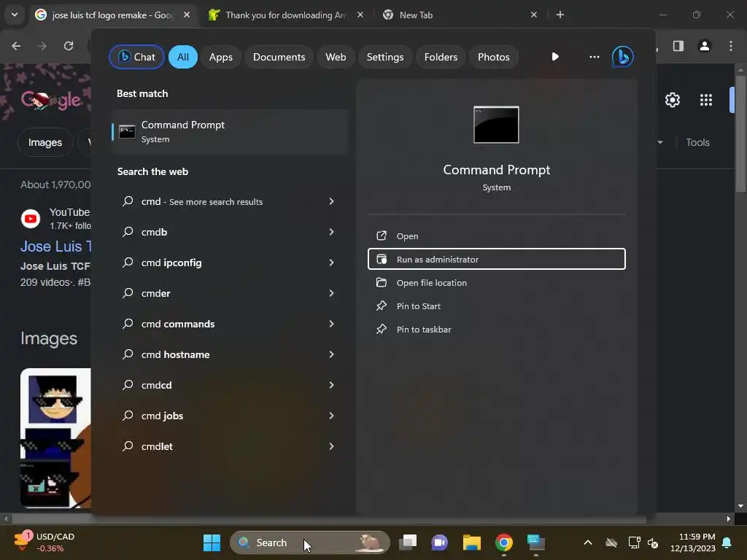Open the Command Prompt best match result

pyautogui.click(x=230, y=132)
